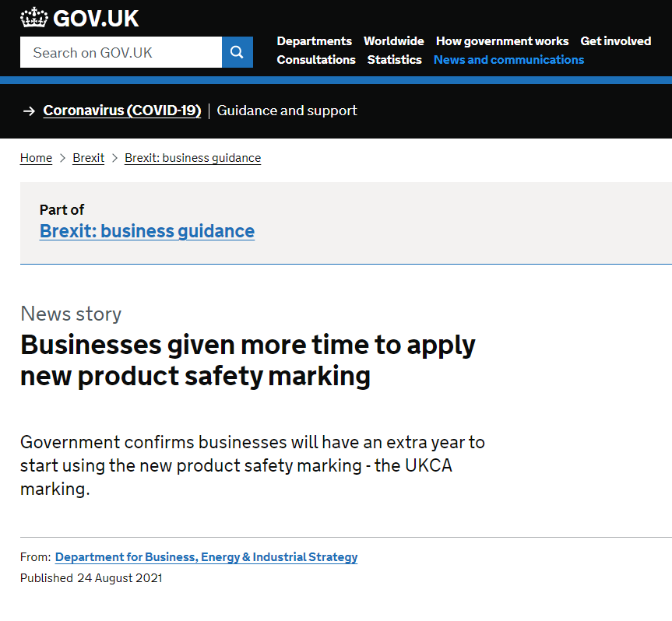Open Department for Business, Energy & Industrial Strategy
This screenshot has width=672, height=621.
(206, 556)
